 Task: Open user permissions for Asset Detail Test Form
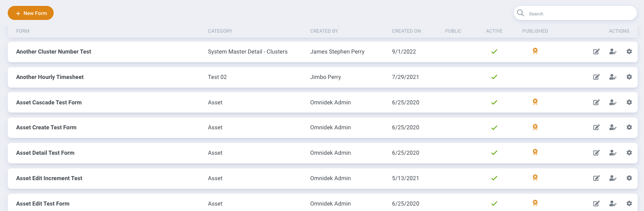(613, 153)
